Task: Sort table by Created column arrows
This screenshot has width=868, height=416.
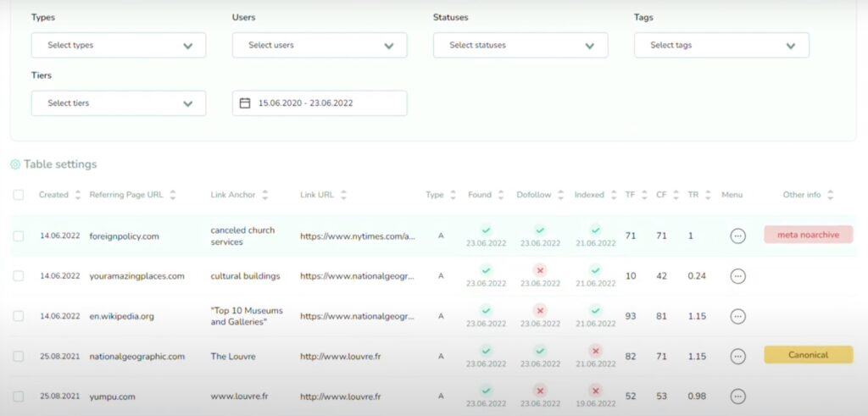Action: tap(78, 195)
